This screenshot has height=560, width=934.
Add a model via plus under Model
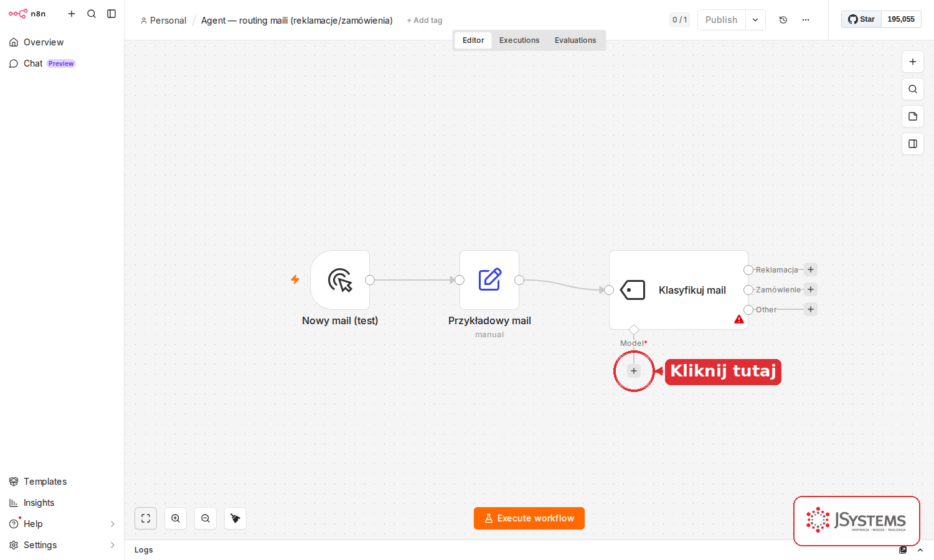point(634,371)
